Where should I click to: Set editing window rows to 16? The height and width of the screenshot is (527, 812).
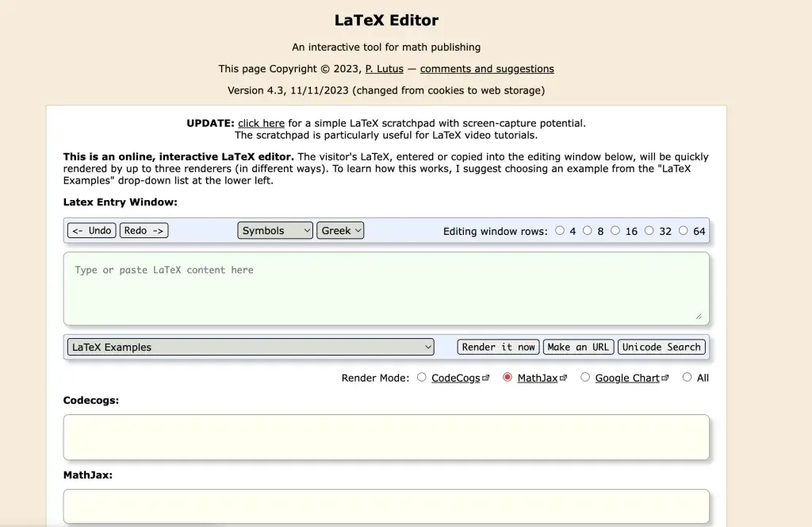(x=615, y=230)
